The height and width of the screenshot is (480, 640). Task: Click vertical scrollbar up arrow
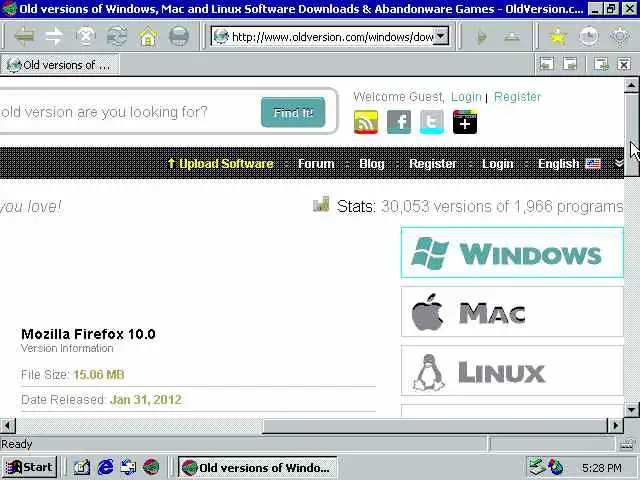pyautogui.click(x=631, y=86)
